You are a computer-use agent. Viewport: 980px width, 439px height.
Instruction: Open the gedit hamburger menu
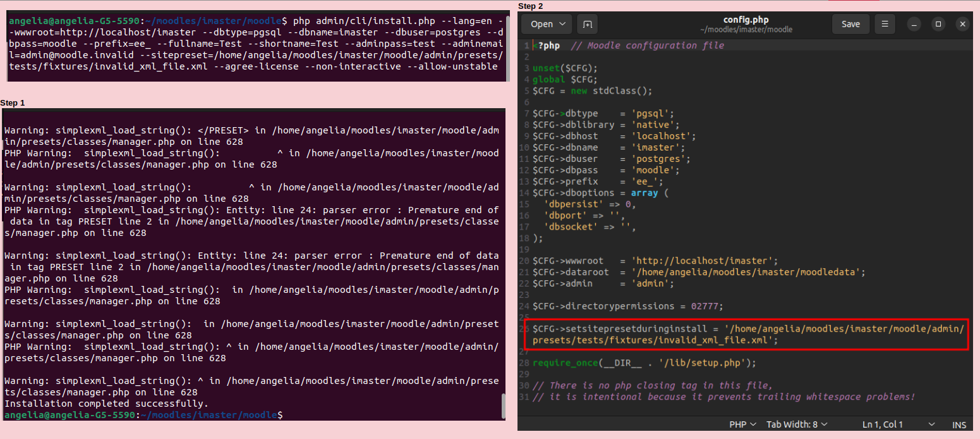pos(885,24)
